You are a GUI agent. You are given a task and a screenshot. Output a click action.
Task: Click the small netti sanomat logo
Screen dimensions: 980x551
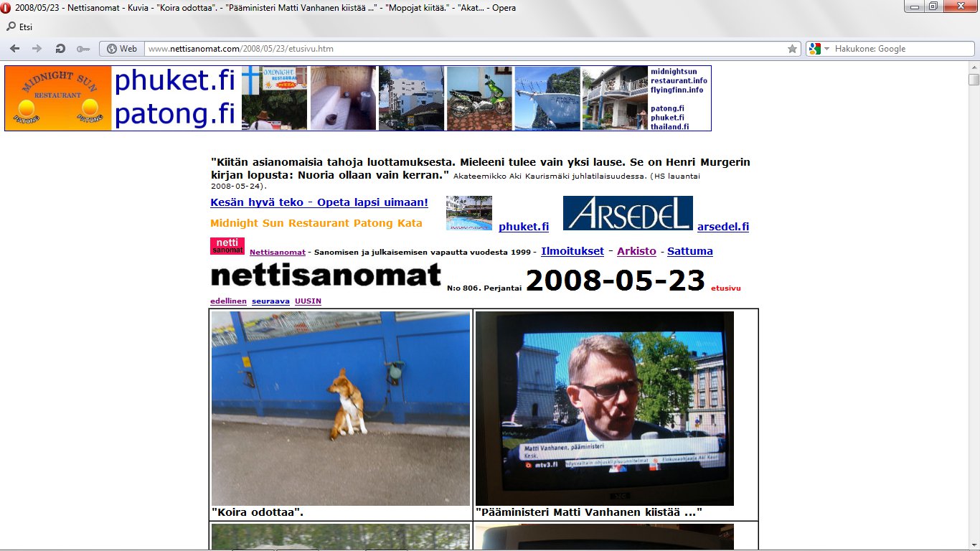(227, 246)
